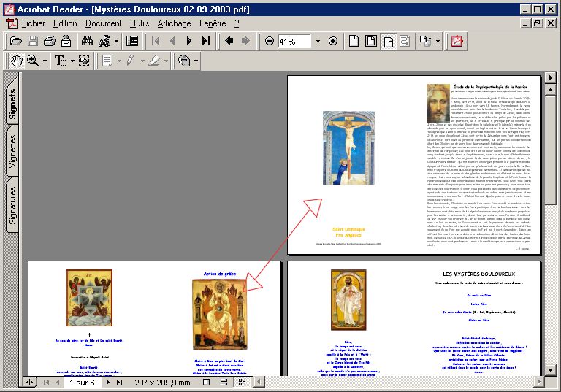The width and height of the screenshot is (561, 392).
Task: Click the Zoom out minus button
Action: point(270,41)
